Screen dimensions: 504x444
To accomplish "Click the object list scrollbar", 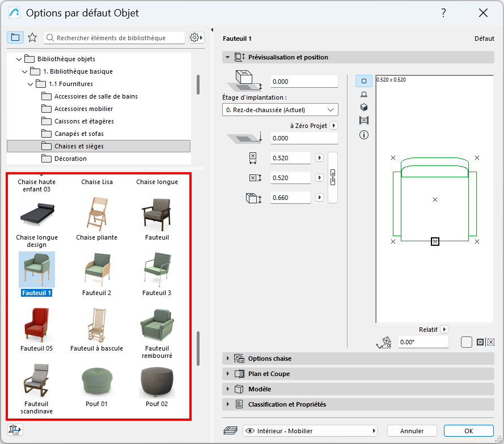I will coord(198,348).
